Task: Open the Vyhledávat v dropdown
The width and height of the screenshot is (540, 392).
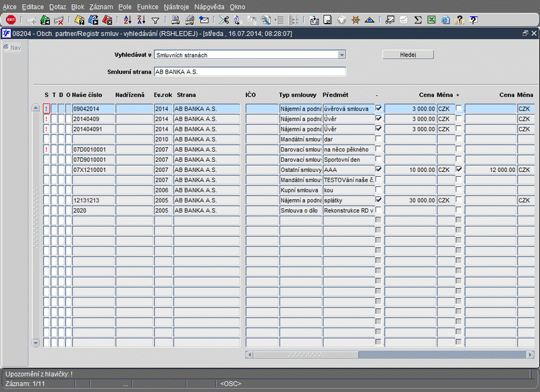Action: click(342, 55)
